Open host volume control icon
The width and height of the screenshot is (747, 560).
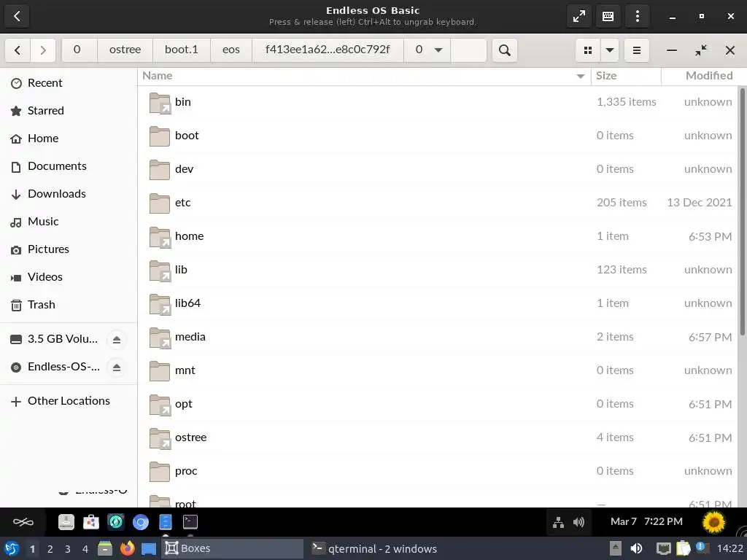tap(636, 548)
